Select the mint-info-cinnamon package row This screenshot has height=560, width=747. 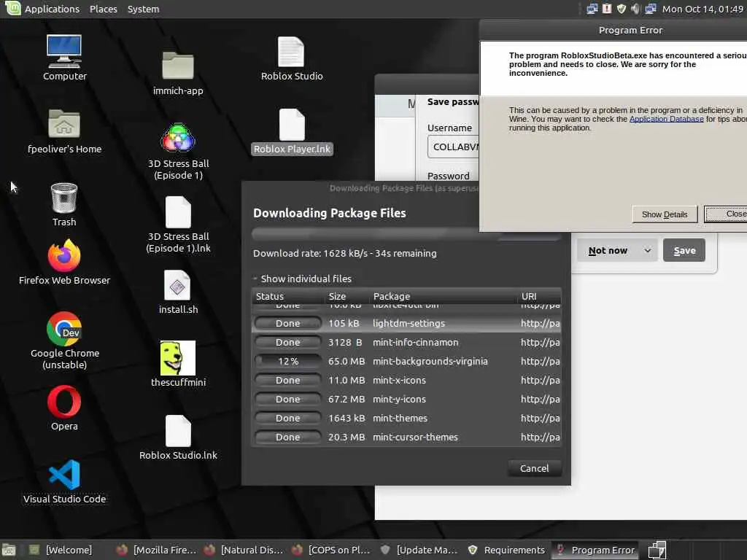(406, 343)
